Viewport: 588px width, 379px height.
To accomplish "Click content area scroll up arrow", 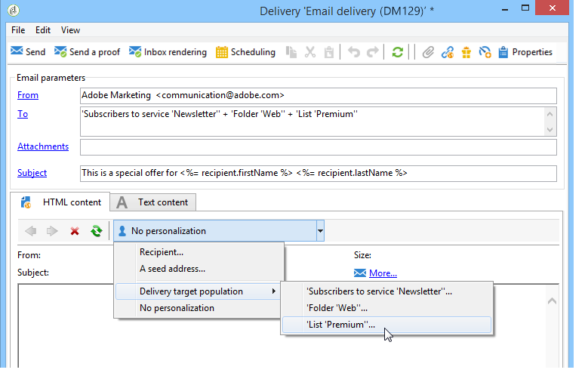I will click(552, 301).
